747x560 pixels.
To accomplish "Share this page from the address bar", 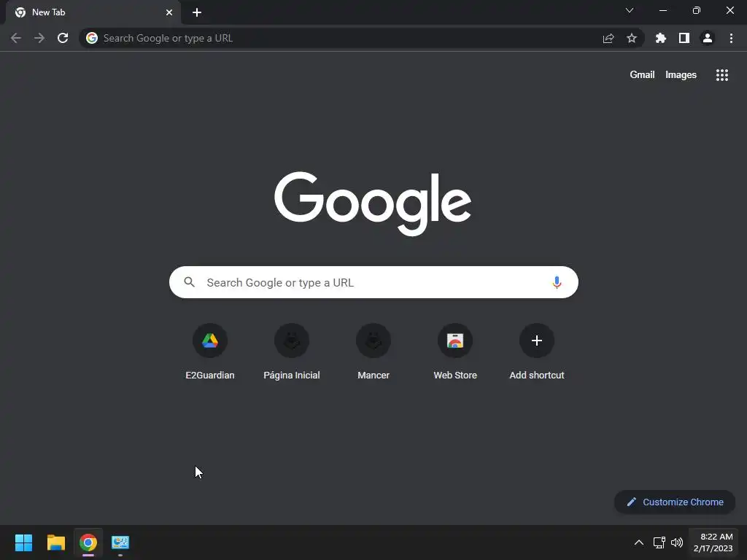I will click(608, 38).
